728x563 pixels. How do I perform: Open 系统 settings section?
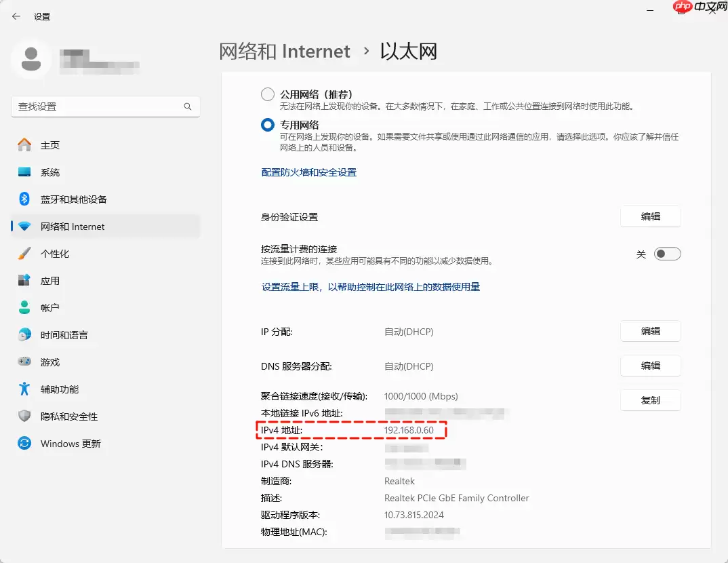click(x=105, y=172)
